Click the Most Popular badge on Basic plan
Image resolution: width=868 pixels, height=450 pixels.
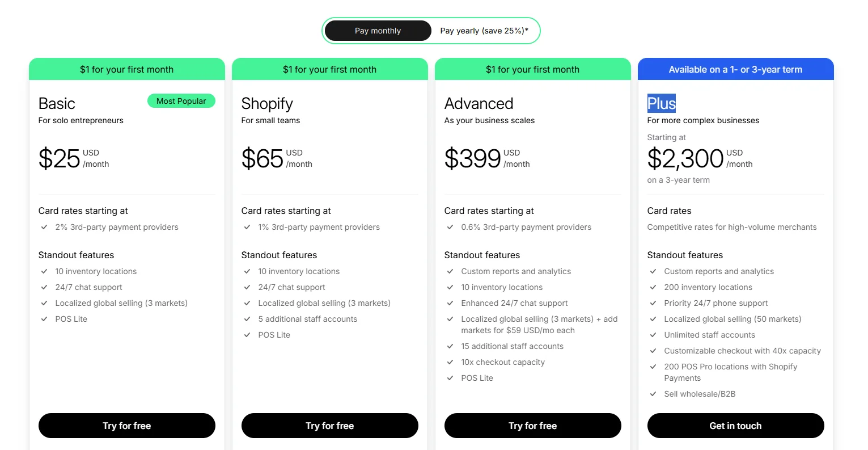coord(181,100)
